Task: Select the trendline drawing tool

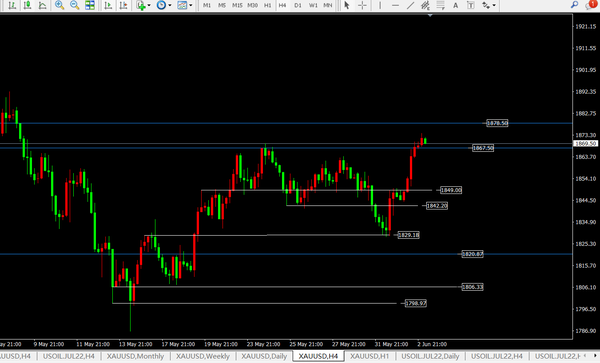Action: 410,5
